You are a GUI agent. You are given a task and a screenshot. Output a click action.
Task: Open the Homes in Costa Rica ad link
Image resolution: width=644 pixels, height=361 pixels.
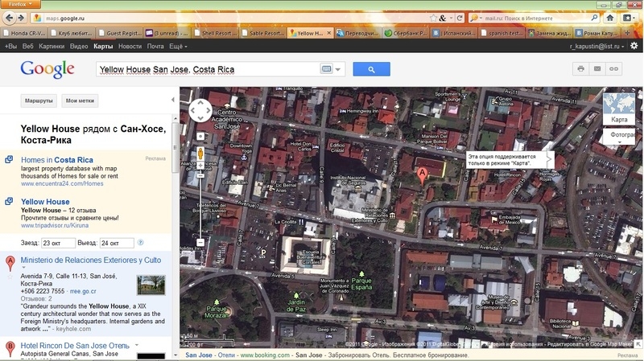click(57, 160)
